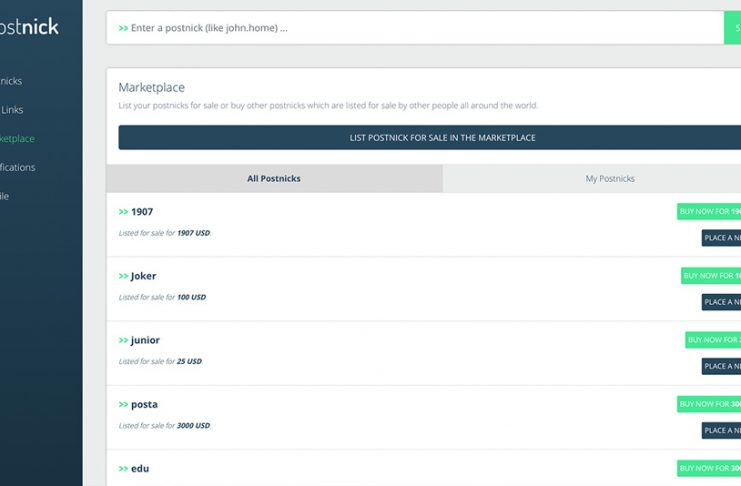Viewport: 741px width, 486px height.
Task: Click Buy Now button for edu
Action: coord(709,469)
